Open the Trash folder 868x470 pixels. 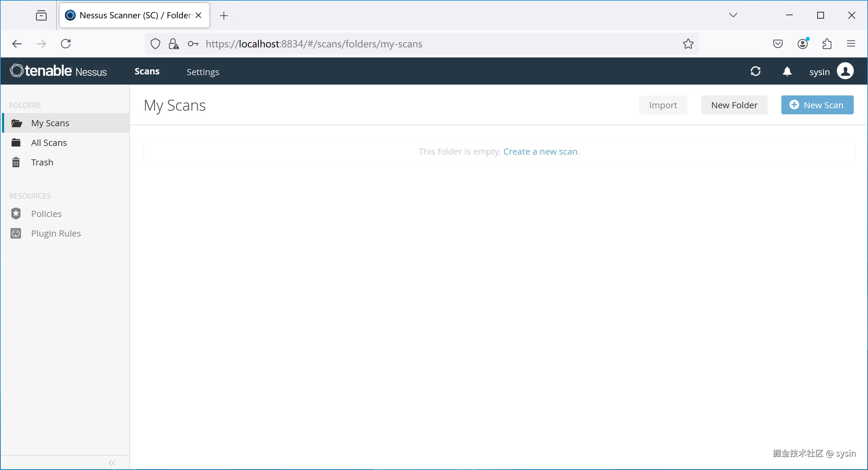pos(42,162)
